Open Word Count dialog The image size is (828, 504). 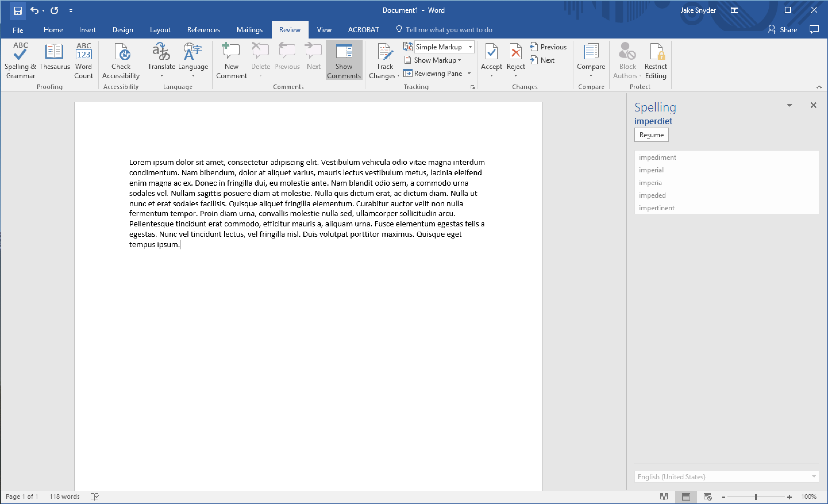[x=83, y=60]
